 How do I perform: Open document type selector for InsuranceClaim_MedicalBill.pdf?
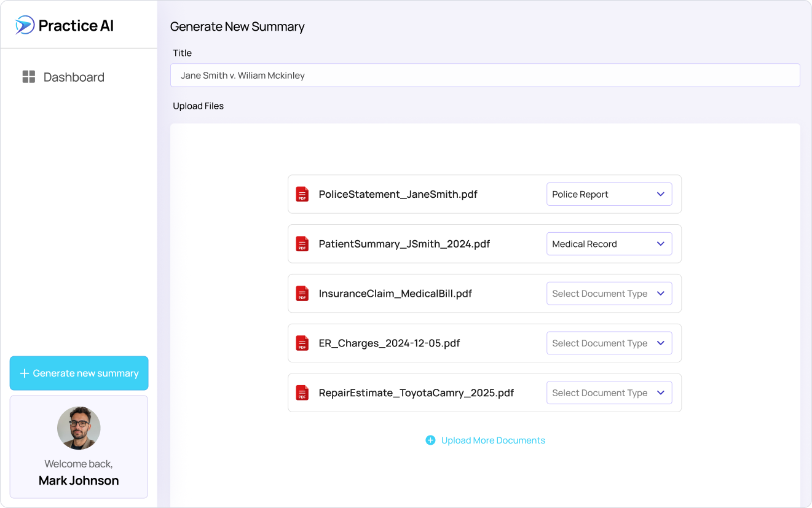click(x=609, y=293)
